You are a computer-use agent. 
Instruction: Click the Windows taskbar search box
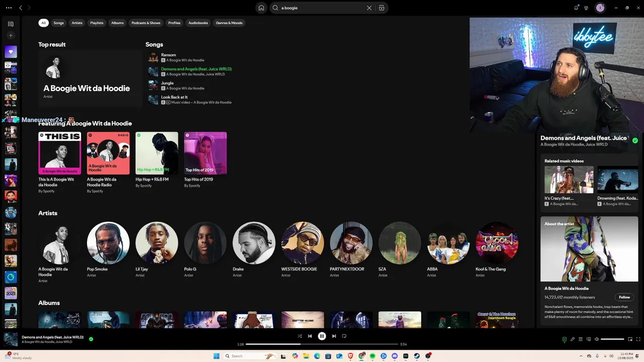click(x=251, y=356)
